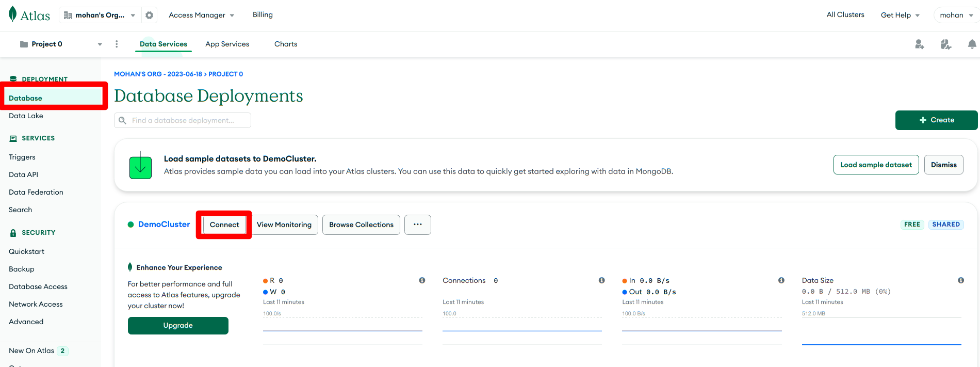Open Network Access in sidebar
980x367 pixels.
point(36,304)
